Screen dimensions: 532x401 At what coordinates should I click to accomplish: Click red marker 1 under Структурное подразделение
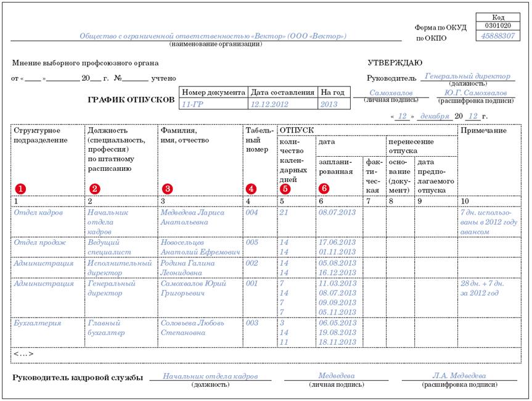(x=19, y=188)
